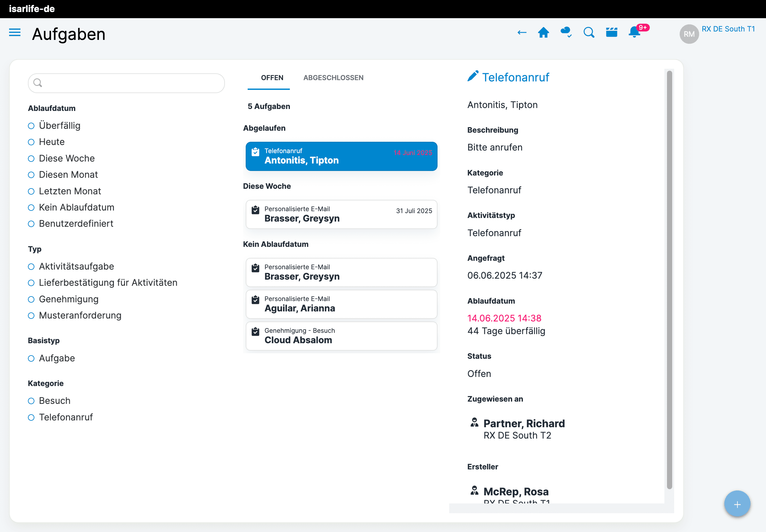This screenshot has width=766, height=532.
Task: Open global search magnifier icon
Action: (x=589, y=33)
